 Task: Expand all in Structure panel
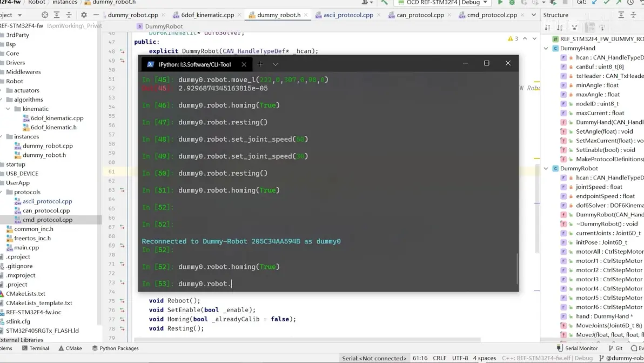click(621, 15)
